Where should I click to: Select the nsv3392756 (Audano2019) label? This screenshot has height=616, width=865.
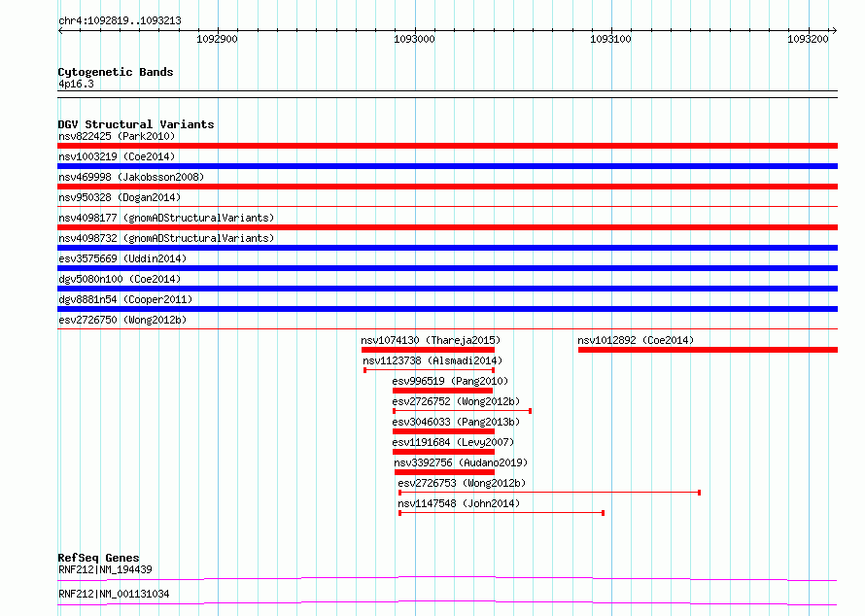[461, 462]
